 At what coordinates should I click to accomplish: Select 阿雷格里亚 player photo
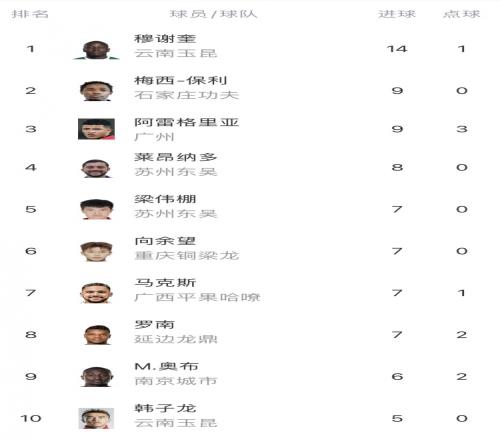click(x=96, y=129)
